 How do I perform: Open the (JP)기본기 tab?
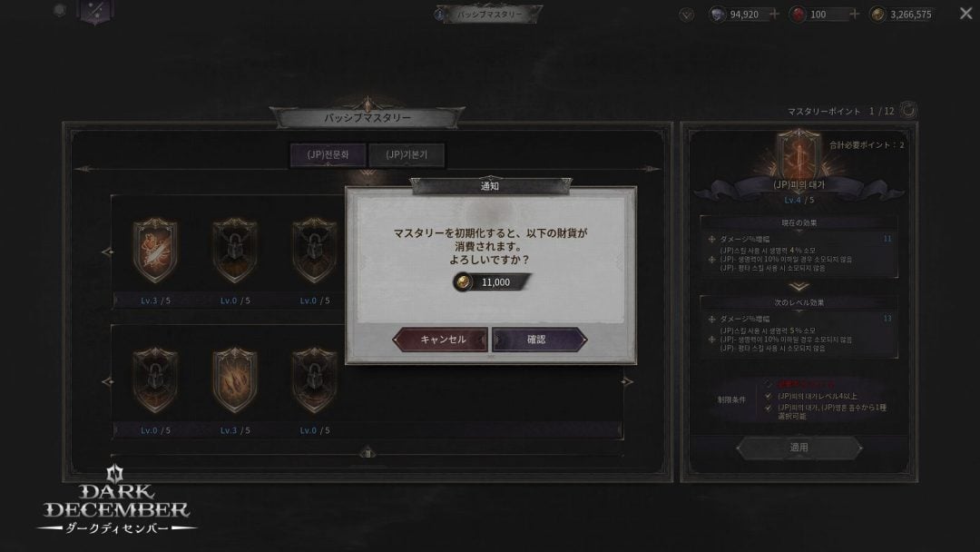407,154
